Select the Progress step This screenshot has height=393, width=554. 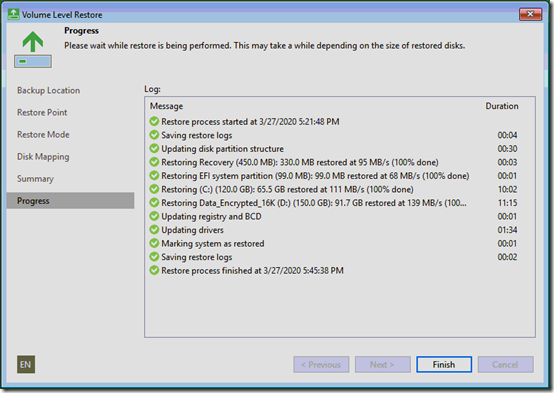tap(70, 201)
